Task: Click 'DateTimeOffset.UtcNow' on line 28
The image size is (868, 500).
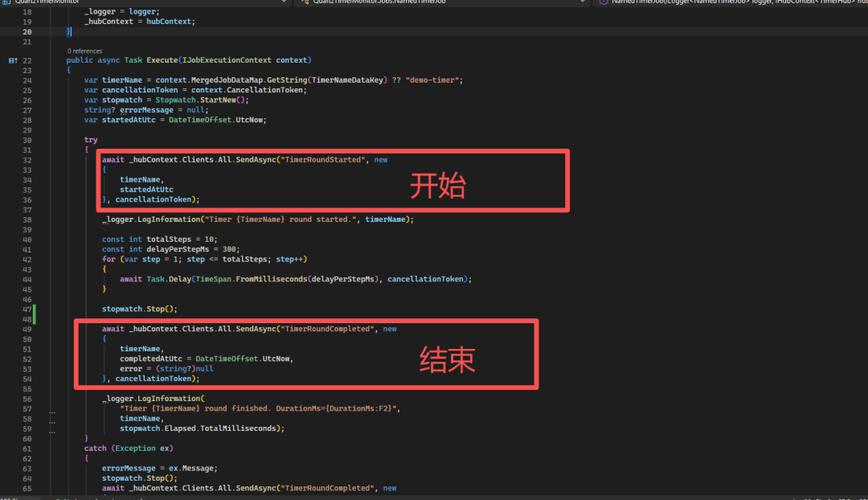Action: [x=215, y=120]
